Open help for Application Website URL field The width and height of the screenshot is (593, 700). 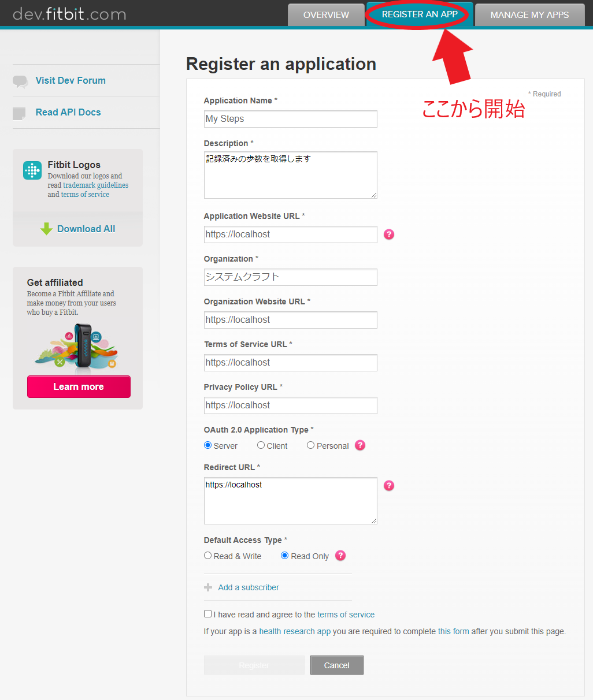pos(388,234)
